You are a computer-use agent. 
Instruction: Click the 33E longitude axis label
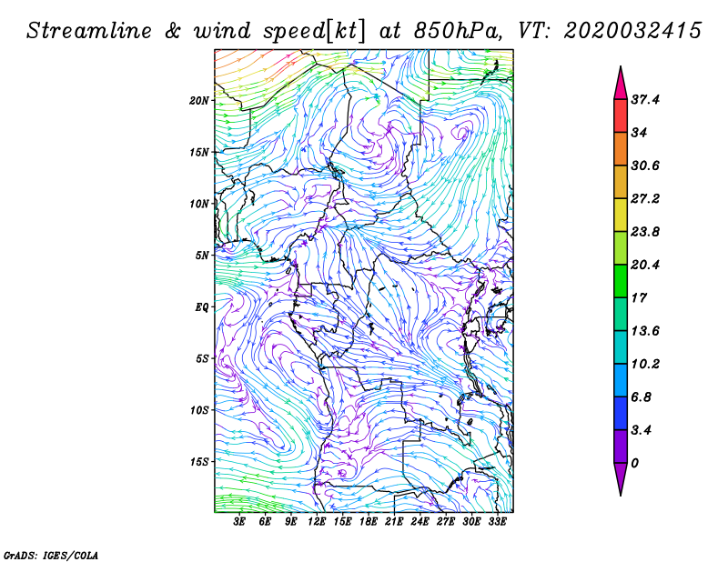coord(497,523)
